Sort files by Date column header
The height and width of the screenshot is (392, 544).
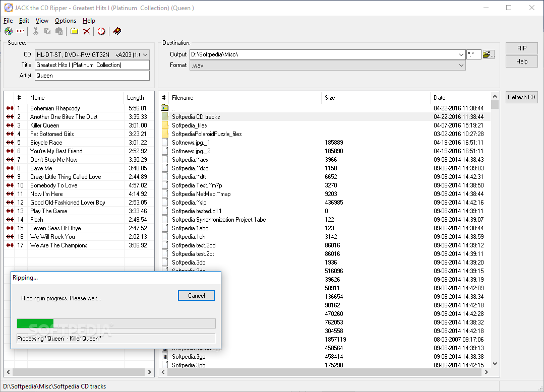pyautogui.click(x=460, y=98)
